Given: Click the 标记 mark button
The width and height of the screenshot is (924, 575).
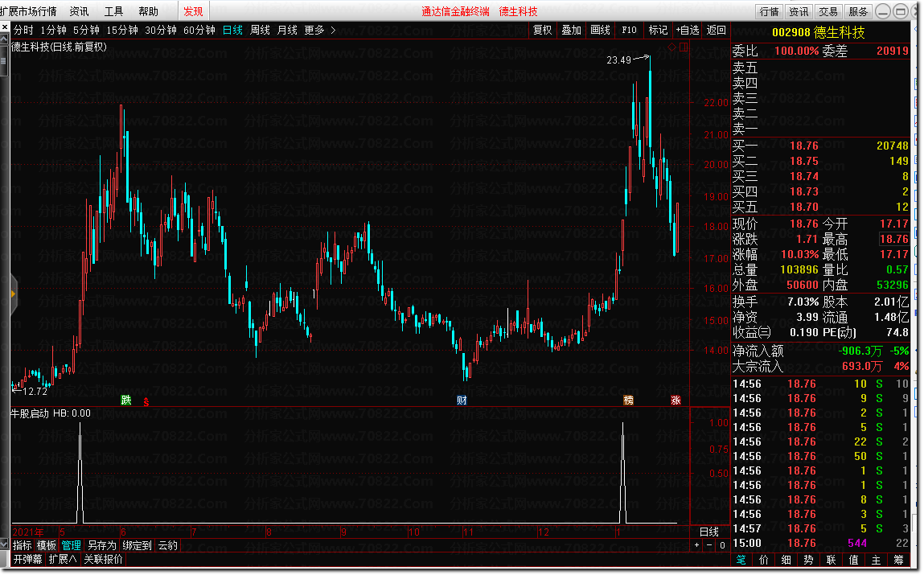Looking at the screenshot, I should pos(658,30).
